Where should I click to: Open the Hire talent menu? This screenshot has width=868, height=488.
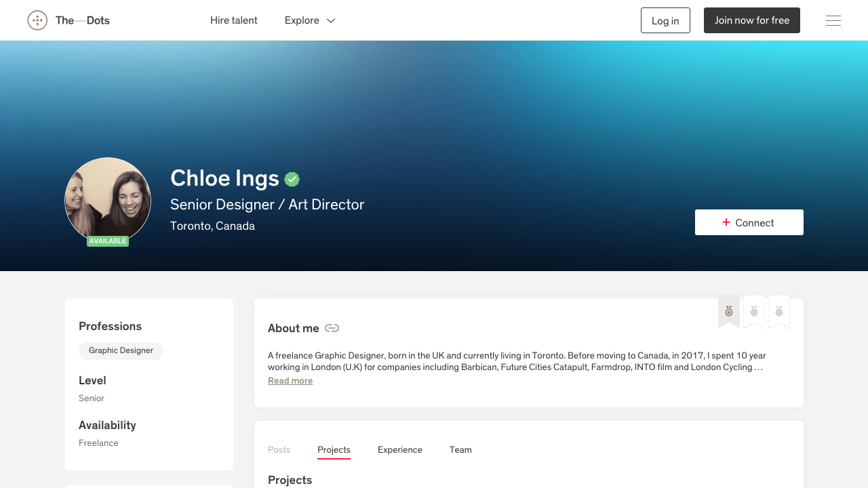click(x=233, y=20)
